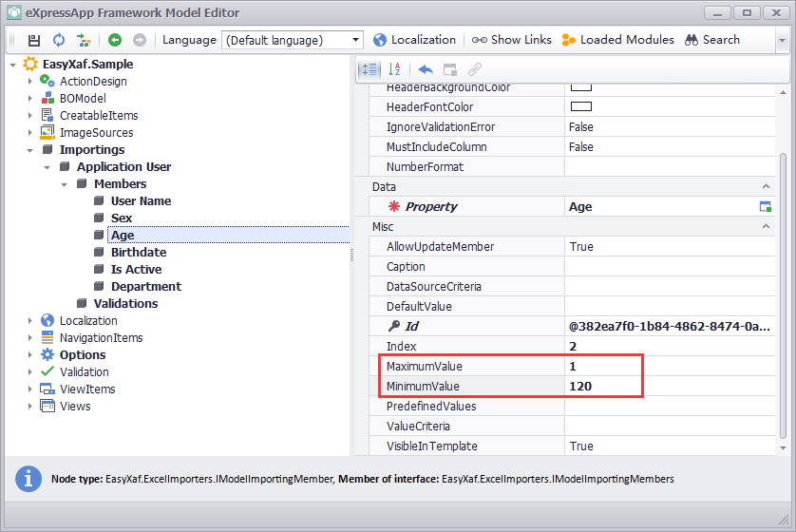The width and height of the screenshot is (796, 532).
Task: Click the undo arrow in property toolbar
Action: [426, 69]
